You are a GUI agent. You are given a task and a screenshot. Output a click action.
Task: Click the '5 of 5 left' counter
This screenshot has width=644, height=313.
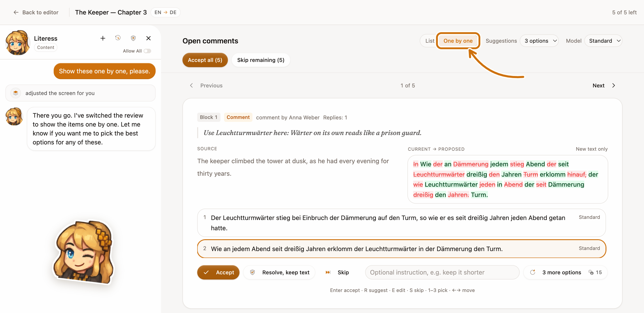click(624, 12)
